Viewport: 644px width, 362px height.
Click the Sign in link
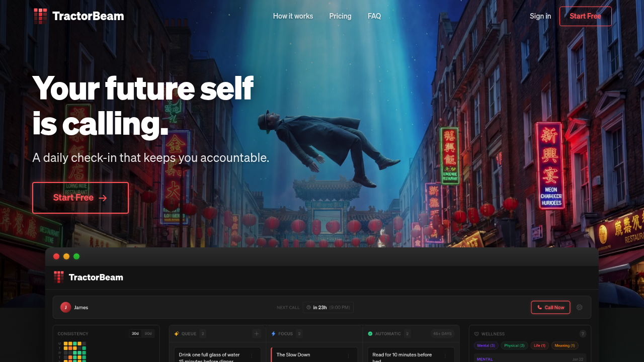coord(540,16)
